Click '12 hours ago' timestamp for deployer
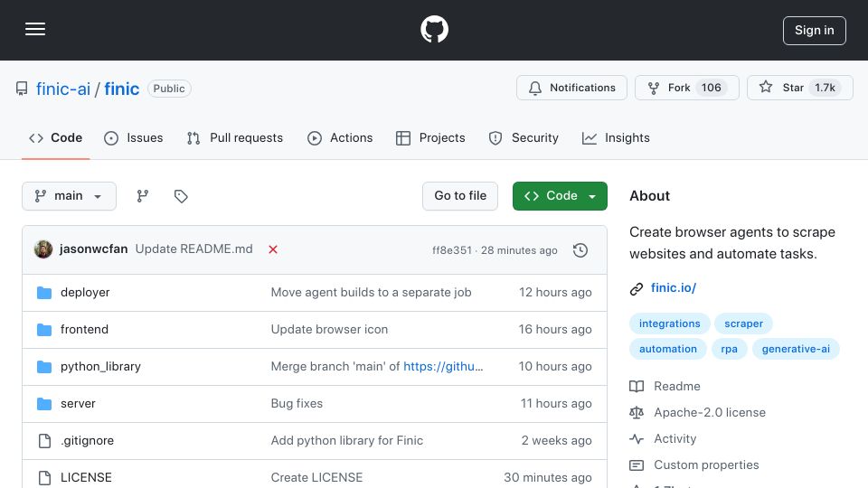 [555, 292]
